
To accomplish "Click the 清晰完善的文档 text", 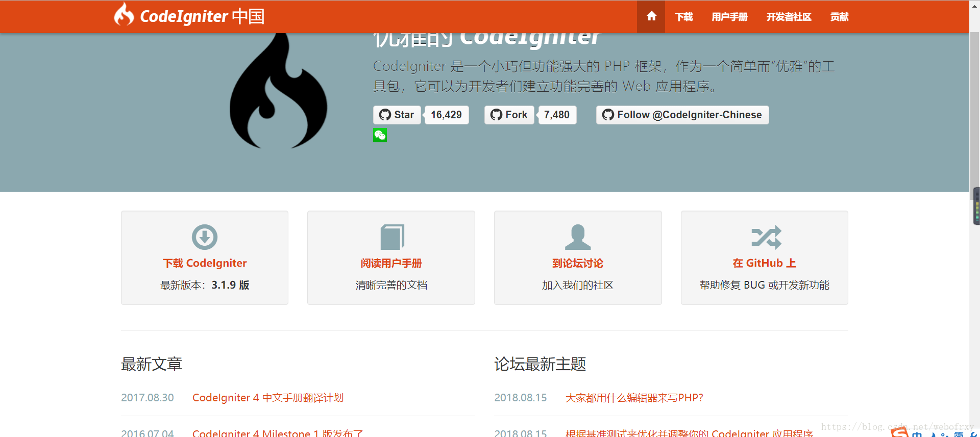I will tap(391, 285).
